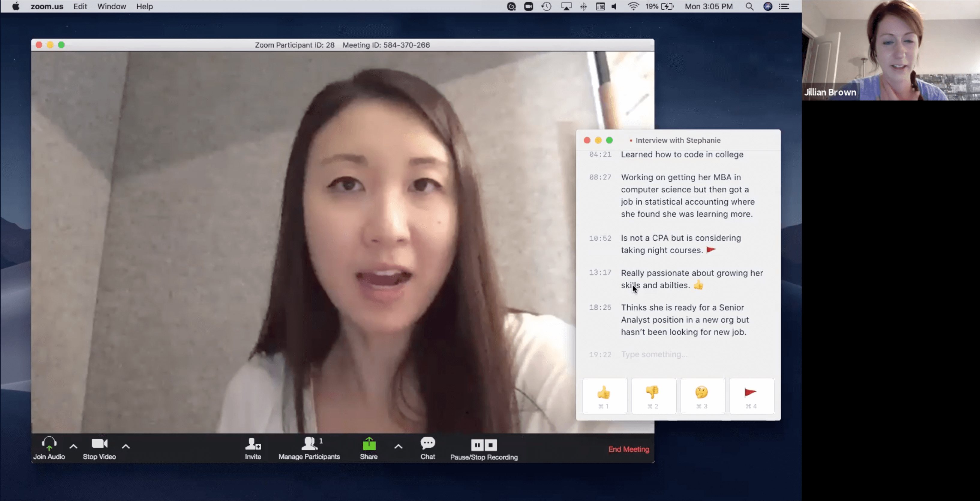Viewport: 980px width, 501px height.
Task: Pause the recording with pause button
Action: pyautogui.click(x=477, y=445)
